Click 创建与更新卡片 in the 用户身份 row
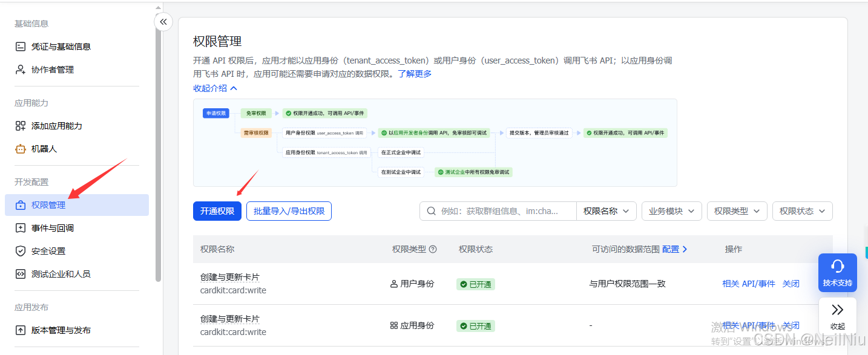The width and height of the screenshot is (868, 355). coord(230,277)
